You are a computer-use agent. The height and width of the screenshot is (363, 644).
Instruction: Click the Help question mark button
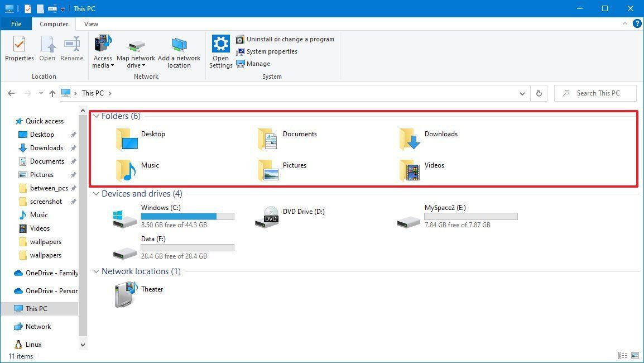[x=637, y=24]
